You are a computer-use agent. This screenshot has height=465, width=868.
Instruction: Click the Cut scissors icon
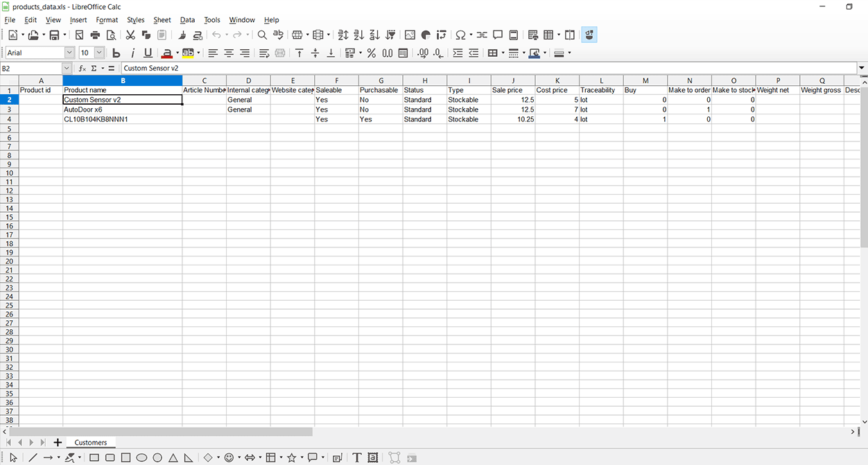pos(130,35)
